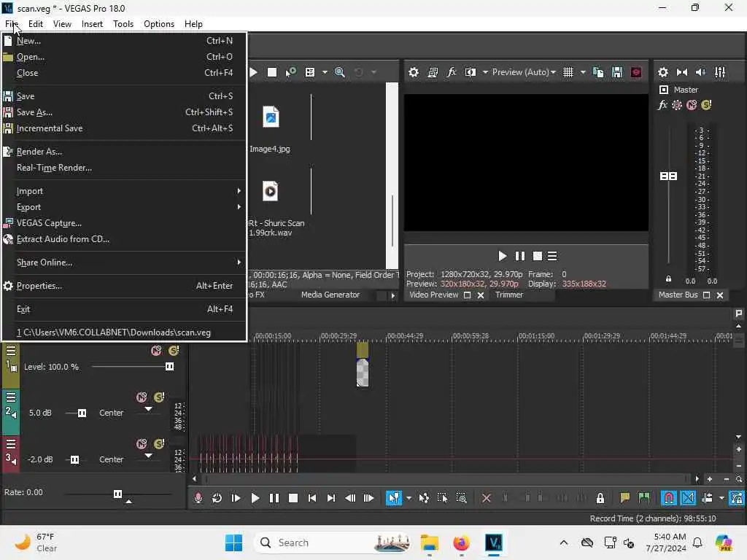The image size is (747, 560).
Task: Toggle loop playback in transport bar
Action: 217,498
